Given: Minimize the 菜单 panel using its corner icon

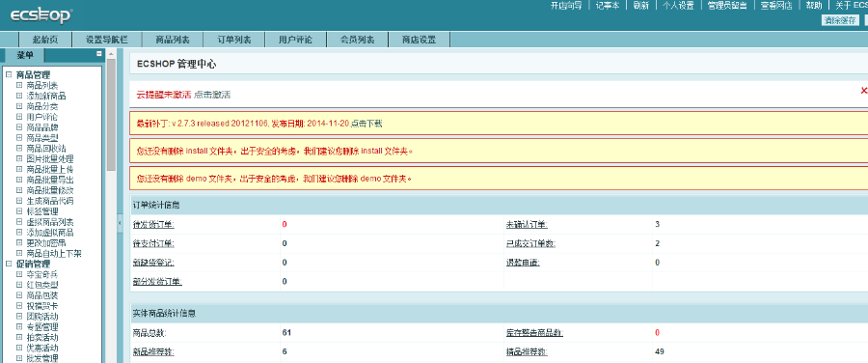Looking at the screenshot, I should (99, 54).
